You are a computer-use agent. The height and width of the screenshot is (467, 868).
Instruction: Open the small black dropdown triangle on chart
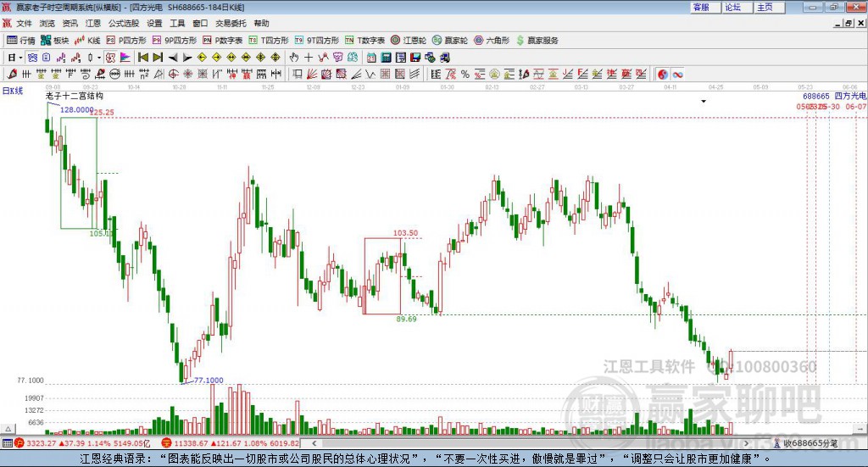[704, 101]
